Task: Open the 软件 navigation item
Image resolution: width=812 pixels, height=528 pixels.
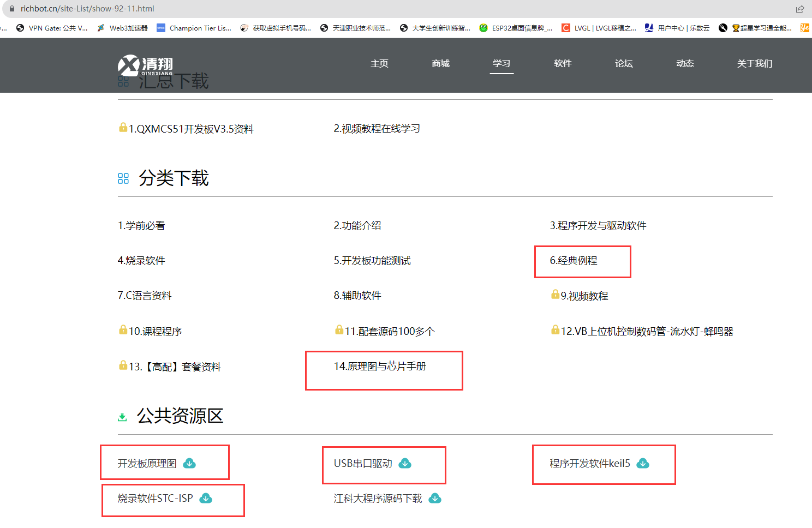Action: coord(563,64)
